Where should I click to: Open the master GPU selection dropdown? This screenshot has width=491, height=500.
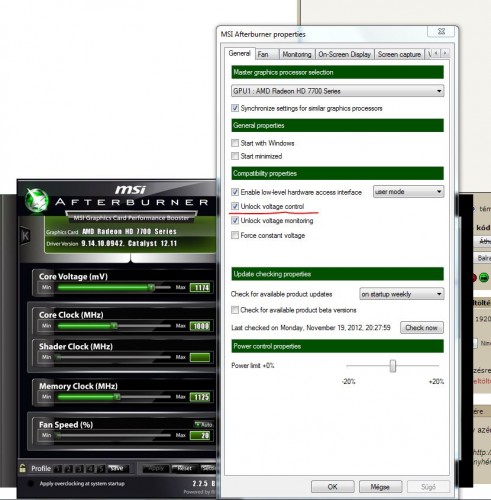click(337, 91)
